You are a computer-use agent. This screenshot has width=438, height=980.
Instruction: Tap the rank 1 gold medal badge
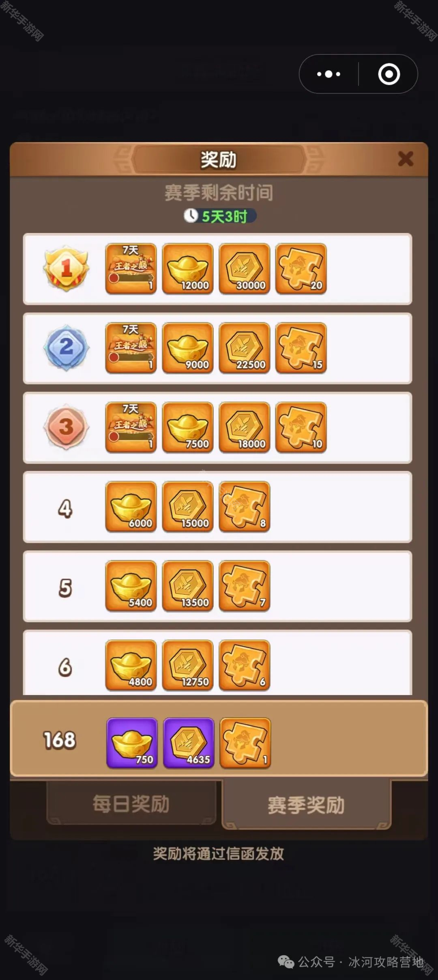66,268
